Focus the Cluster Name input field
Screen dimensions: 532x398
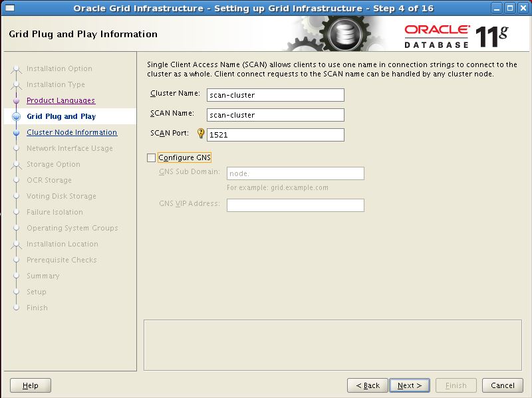point(275,95)
